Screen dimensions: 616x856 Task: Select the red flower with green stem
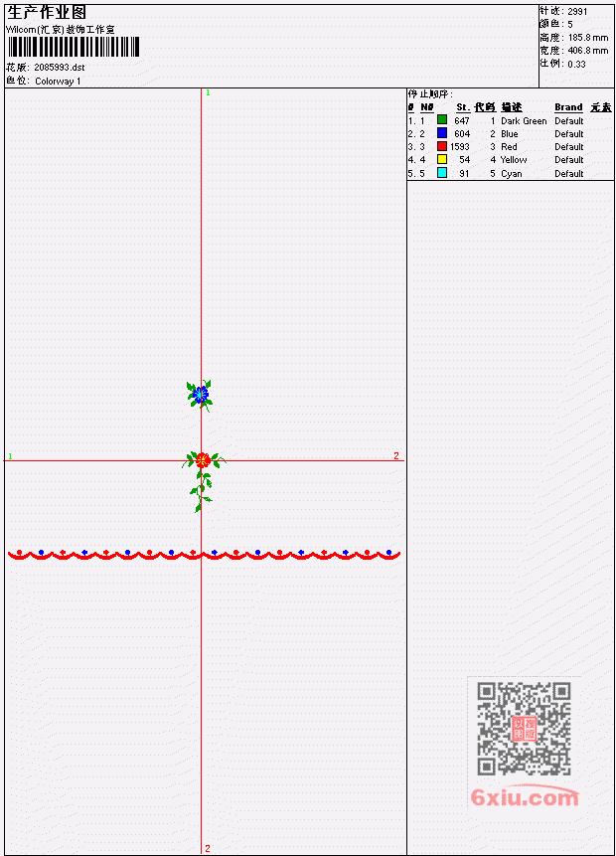click(203, 480)
